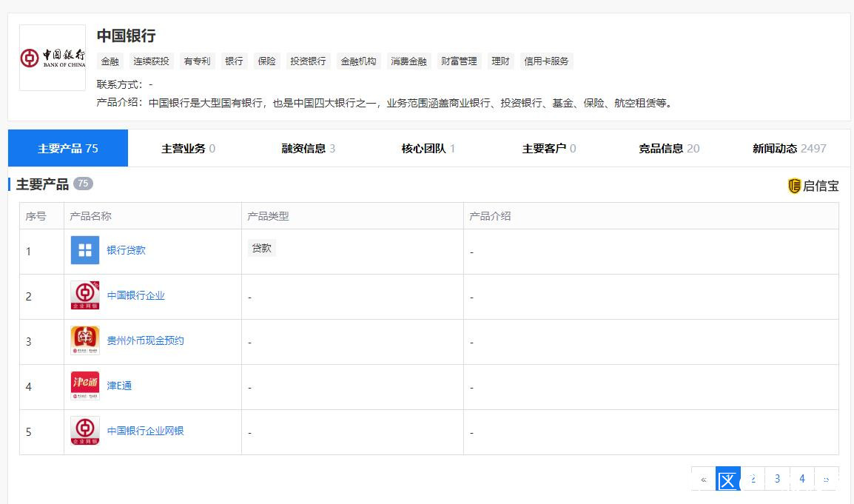Click the 中国银行企业网银 product icon
The image size is (854, 504).
tap(85, 431)
